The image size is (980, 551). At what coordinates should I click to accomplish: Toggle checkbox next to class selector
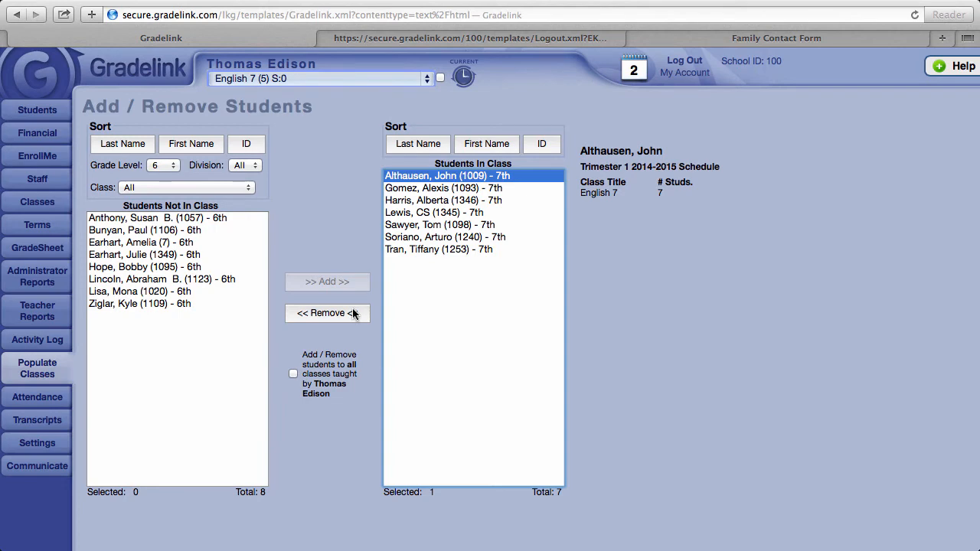click(440, 77)
